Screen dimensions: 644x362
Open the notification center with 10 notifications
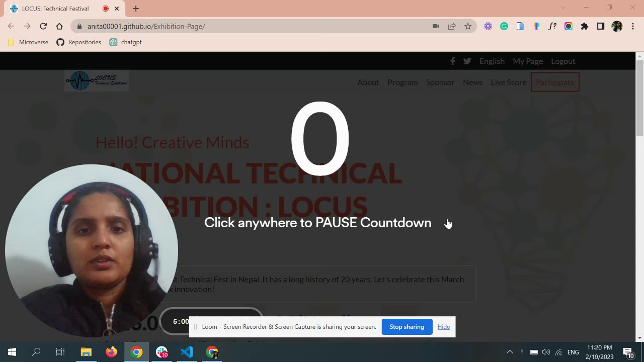click(628, 352)
